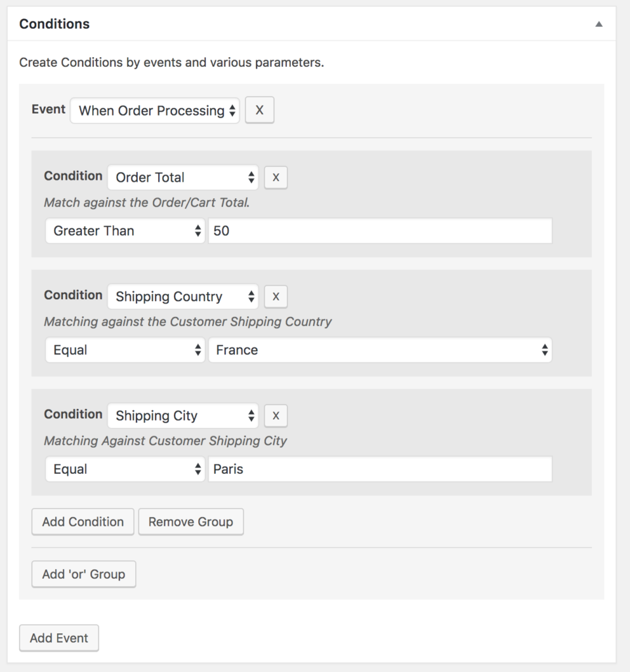Click the city field containing Paris
The width and height of the screenshot is (630, 672).
pos(379,469)
